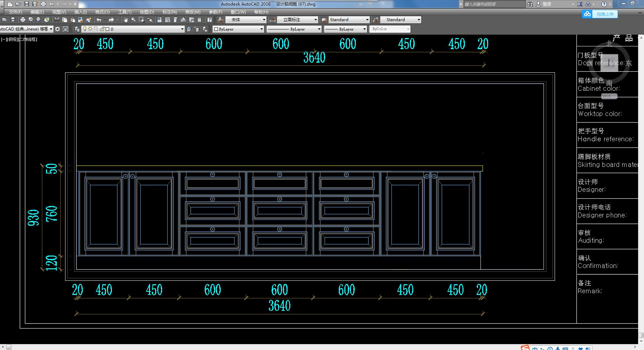Click the keyword search input field
The image size is (644, 350).
click(494, 4)
